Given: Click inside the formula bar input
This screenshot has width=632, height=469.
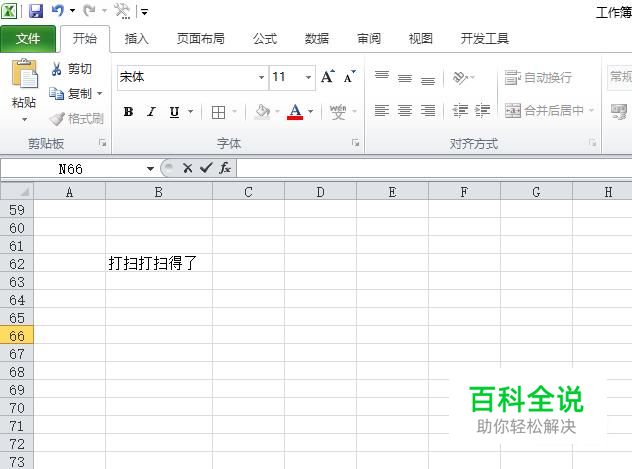Looking at the screenshot, I should coord(434,168).
